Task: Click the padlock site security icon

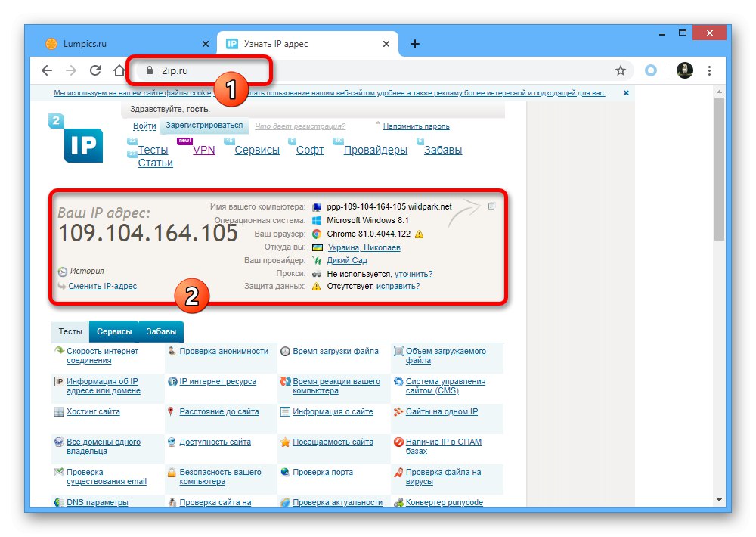Action: point(150,70)
